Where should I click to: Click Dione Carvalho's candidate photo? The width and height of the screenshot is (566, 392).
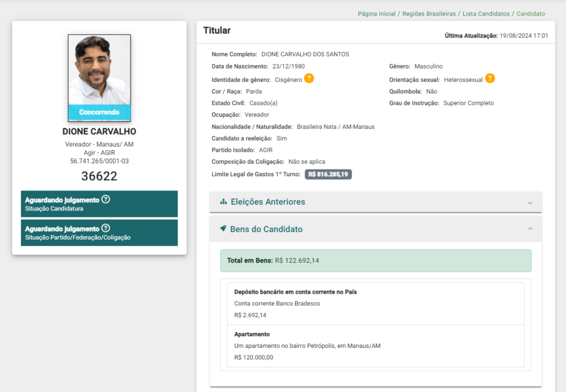click(x=99, y=69)
